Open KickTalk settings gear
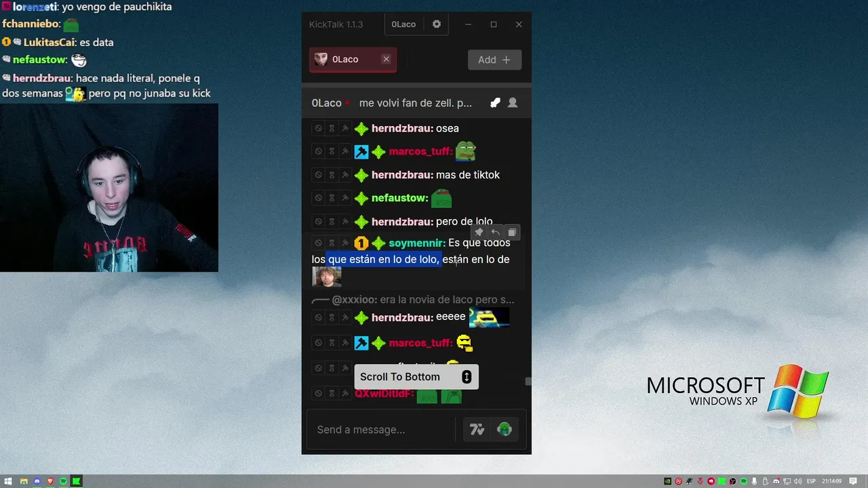Image resolution: width=868 pixels, height=488 pixels. pyautogui.click(x=437, y=24)
